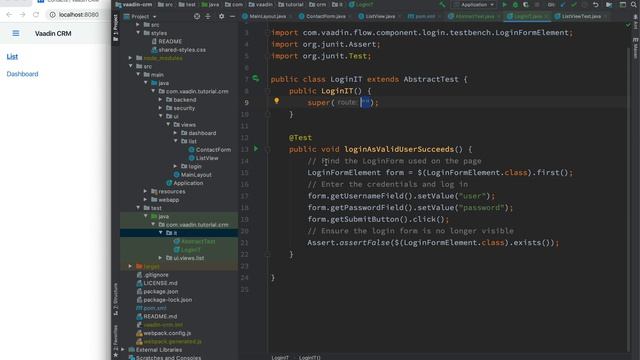Open Search Everywhere magnifier icon
This screenshot has height=360, width=640.
coord(633,4)
